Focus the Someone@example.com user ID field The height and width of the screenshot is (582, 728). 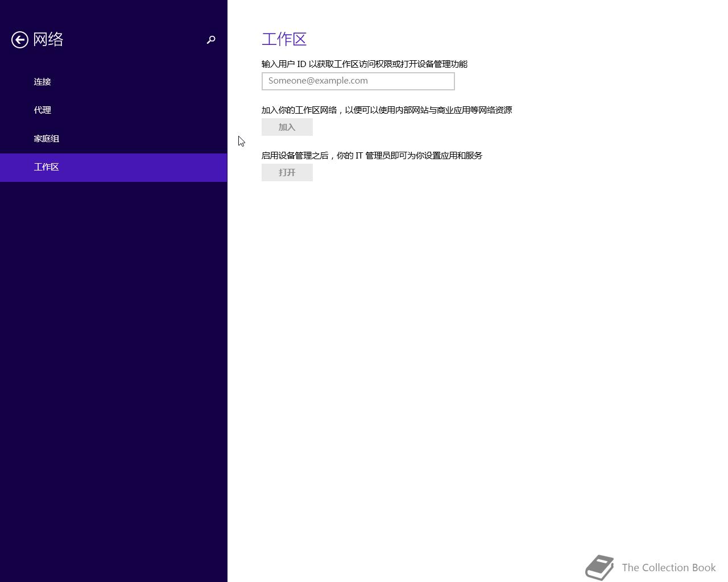click(x=358, y=81)
